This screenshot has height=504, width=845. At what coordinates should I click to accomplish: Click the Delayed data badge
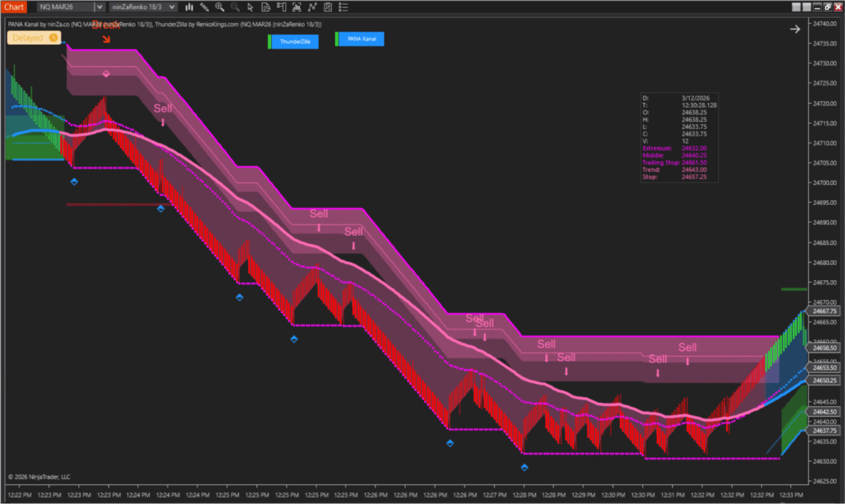click(33, 38)
